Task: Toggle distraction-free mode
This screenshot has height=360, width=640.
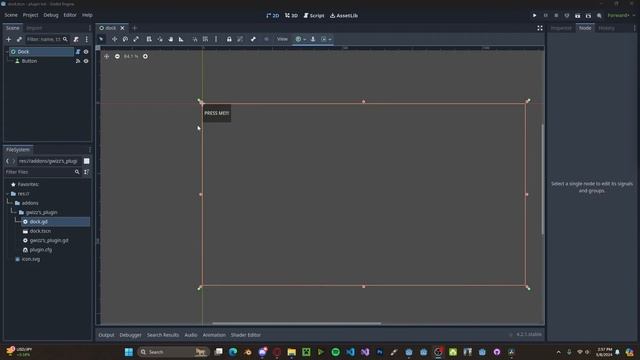Action: click(x=540, y=28)
